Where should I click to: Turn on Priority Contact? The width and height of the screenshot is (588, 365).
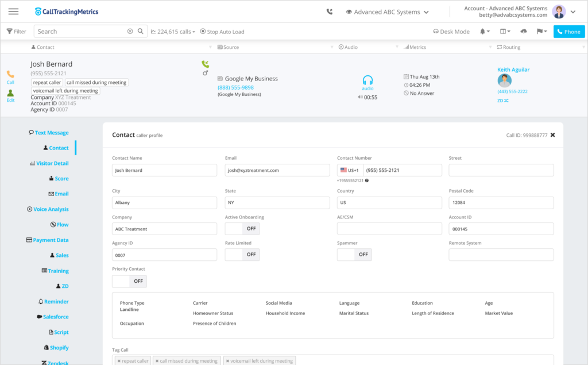129,281
